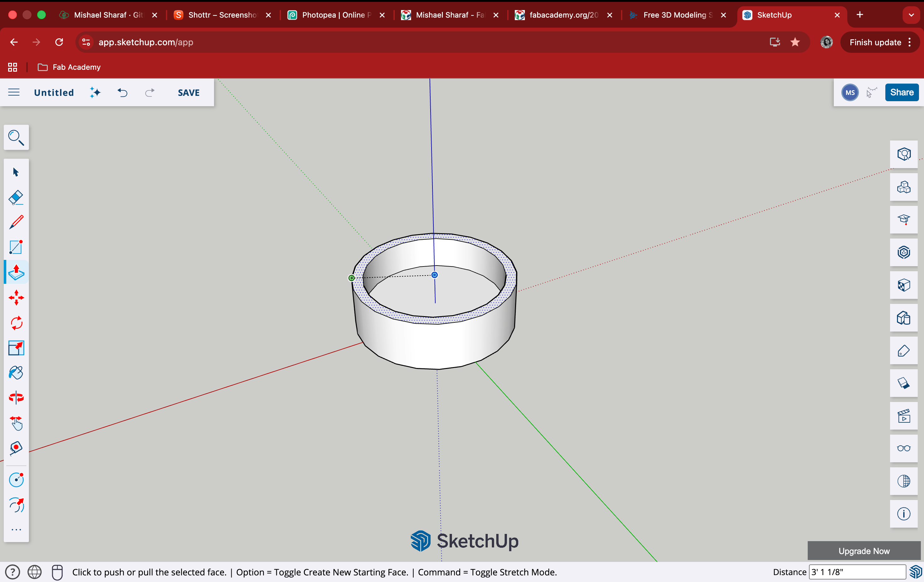Open the hamburger main menu
Image resolution: width=924 pixels, height=582 pixels.
[x=14, y=92]
